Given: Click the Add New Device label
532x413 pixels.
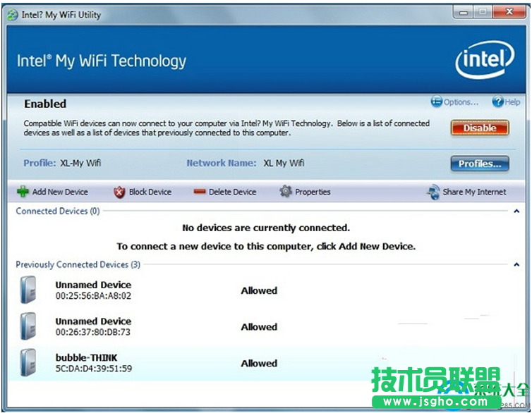Looking at the screenshot, I should (x=60, y=192).
